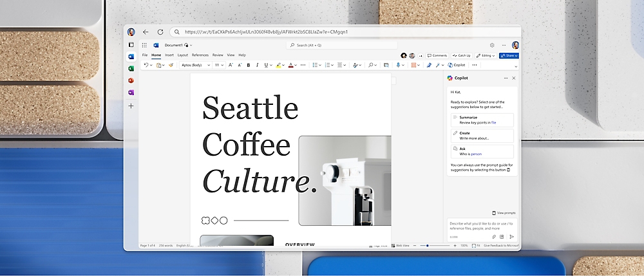The image size is (644, 276).
Task: Click the Format Painter icon
Action: pos(171,65)
